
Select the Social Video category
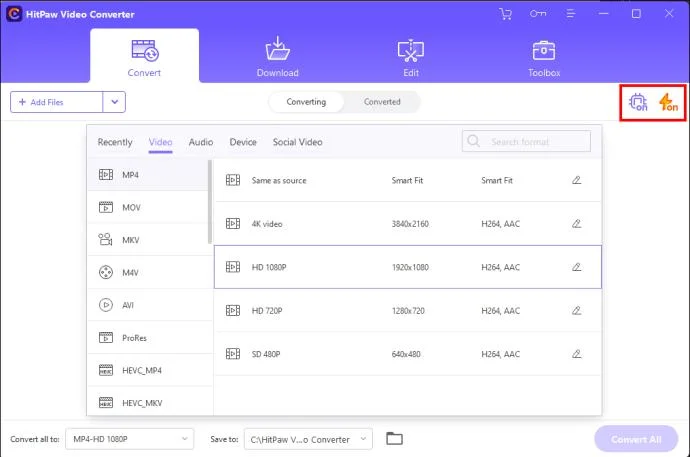297,142
